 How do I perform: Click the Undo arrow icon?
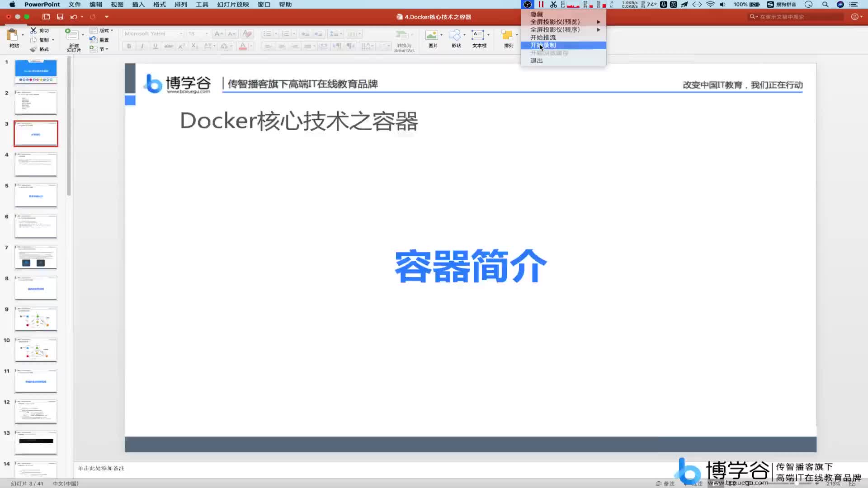(x=74, y=17)
